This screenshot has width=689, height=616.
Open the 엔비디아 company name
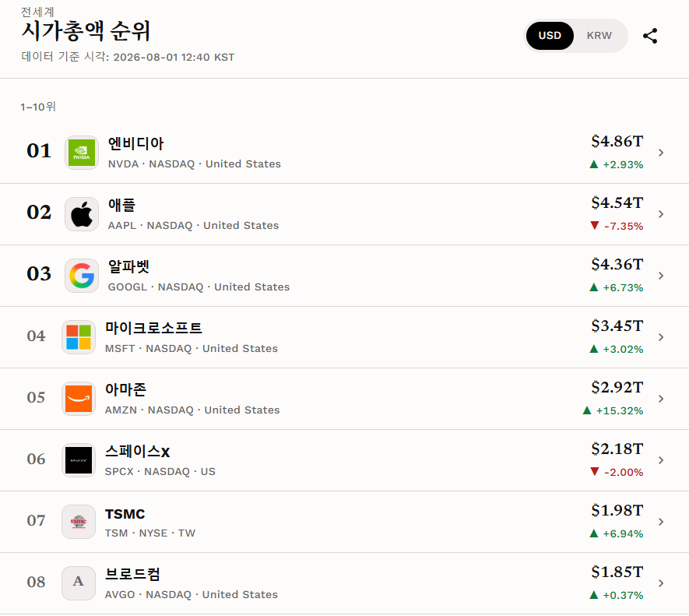point(135,143)
